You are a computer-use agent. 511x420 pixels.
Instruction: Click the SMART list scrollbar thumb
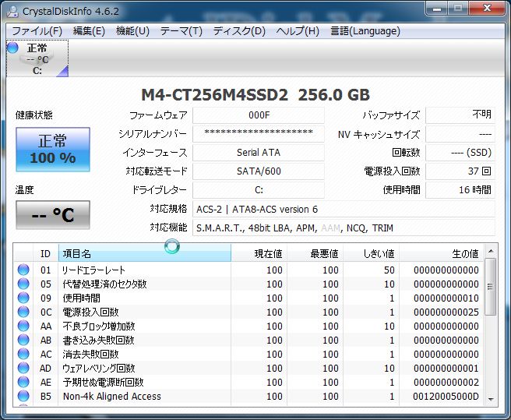click(491, 287)
